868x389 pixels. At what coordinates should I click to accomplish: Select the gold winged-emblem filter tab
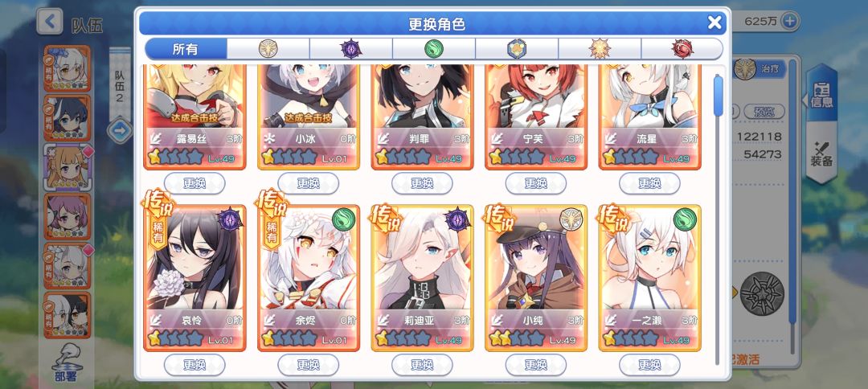268,49
